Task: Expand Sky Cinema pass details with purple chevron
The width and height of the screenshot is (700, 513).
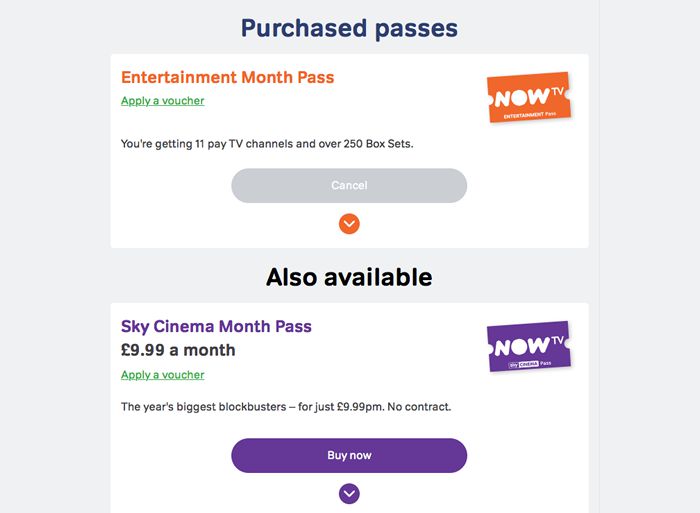Action: [349, 493]
